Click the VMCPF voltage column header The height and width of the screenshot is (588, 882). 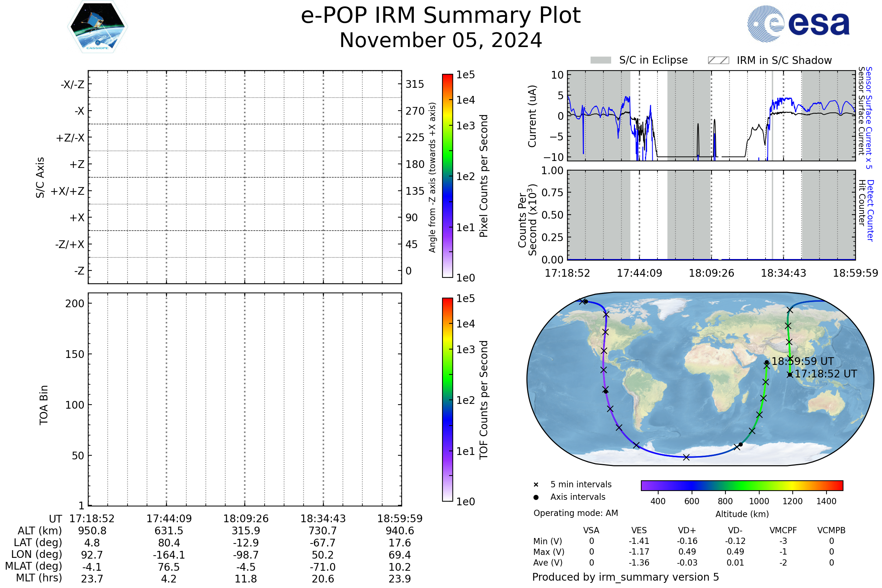click(x=783, y=530)
